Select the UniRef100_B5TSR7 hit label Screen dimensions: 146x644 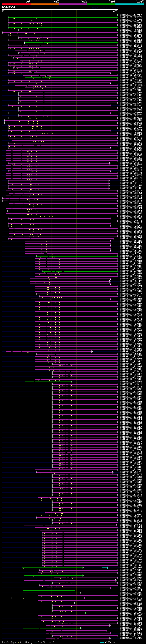131,279
